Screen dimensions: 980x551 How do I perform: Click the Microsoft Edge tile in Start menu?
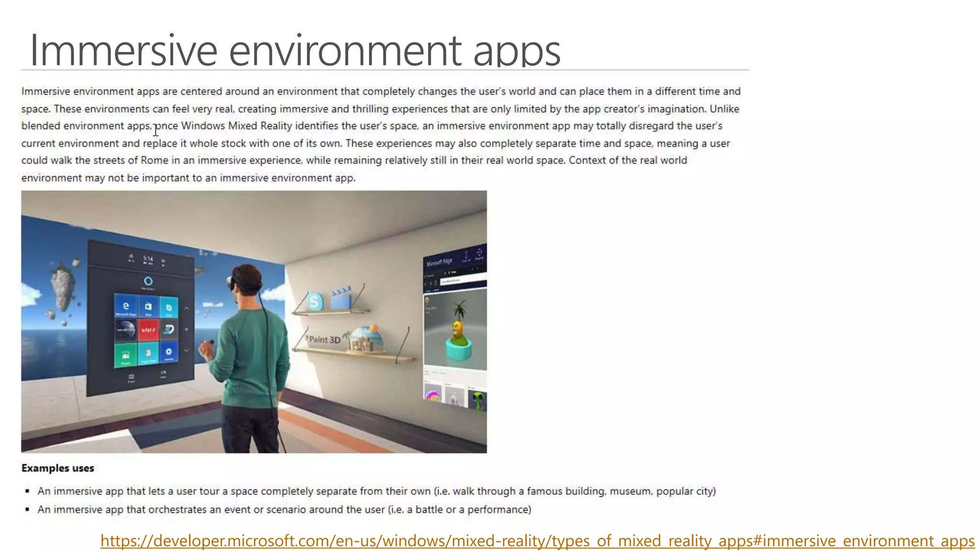pos(126,307)
